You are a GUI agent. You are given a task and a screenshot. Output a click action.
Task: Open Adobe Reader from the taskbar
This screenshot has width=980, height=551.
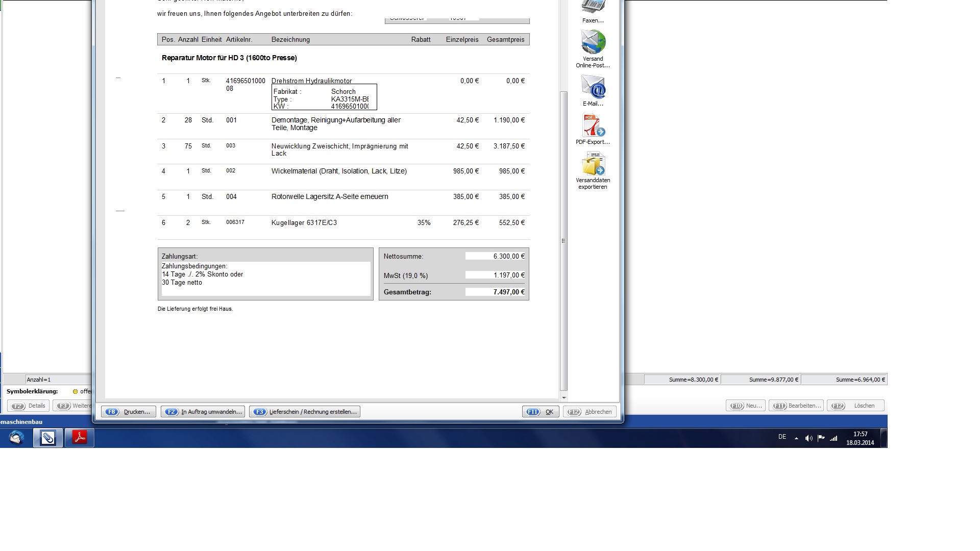click(80, 438)
